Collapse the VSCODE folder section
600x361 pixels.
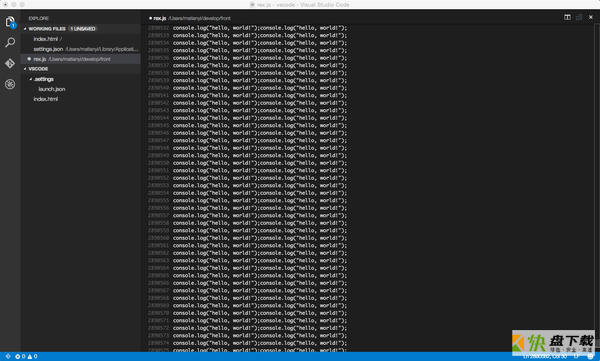click(25, 69)
